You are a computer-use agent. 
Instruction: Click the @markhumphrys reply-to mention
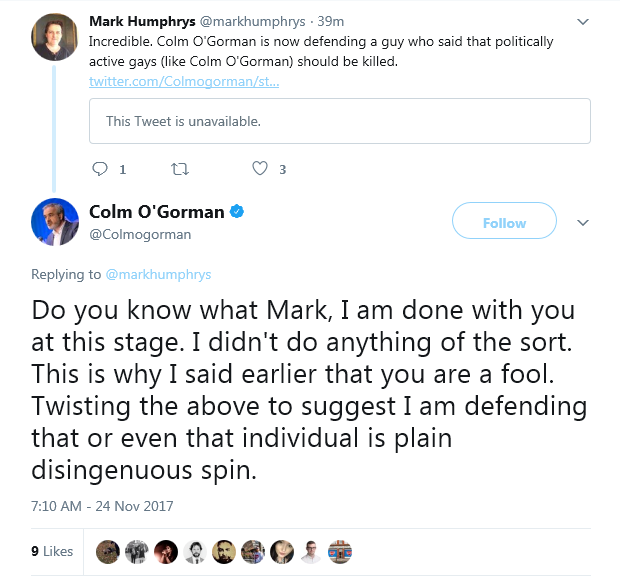(158, 274)
